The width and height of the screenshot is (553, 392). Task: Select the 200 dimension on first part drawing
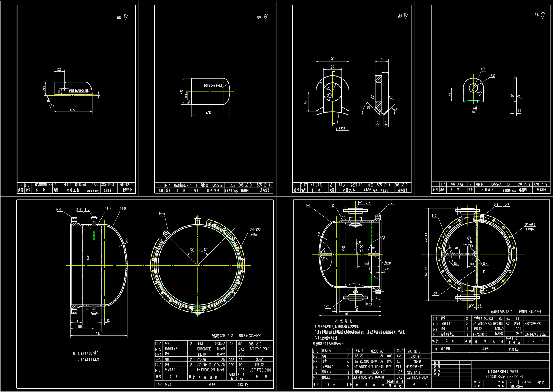pyautogui.click(x=59, y=69)
